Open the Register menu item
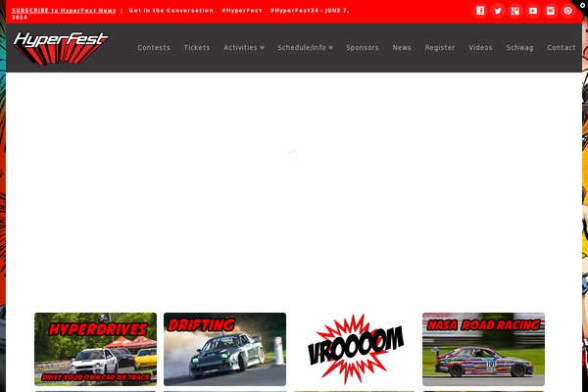588x392 pixels. pos(440,48)
